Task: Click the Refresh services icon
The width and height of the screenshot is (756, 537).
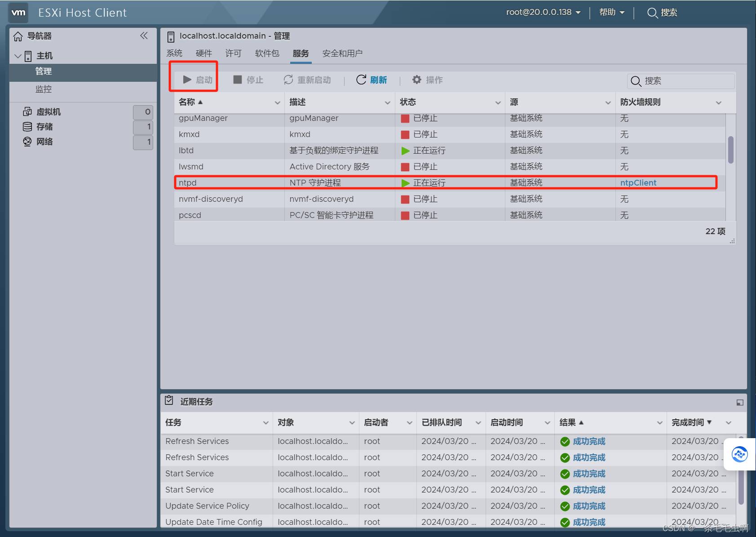Action: pos(361,80)
